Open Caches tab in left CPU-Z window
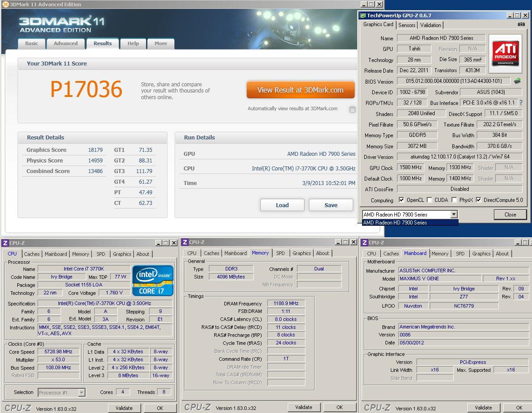The width and height of the screenshot is (532, 413). (32, 254)
